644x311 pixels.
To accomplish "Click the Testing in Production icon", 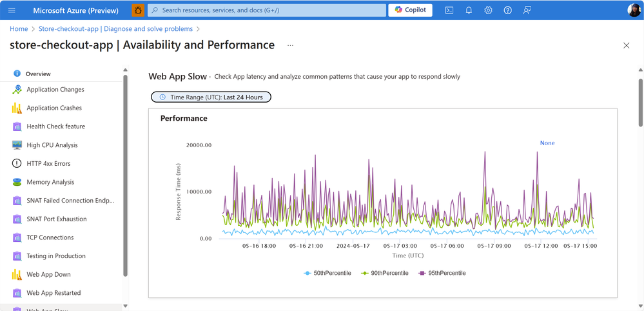I will coord(17,256).
